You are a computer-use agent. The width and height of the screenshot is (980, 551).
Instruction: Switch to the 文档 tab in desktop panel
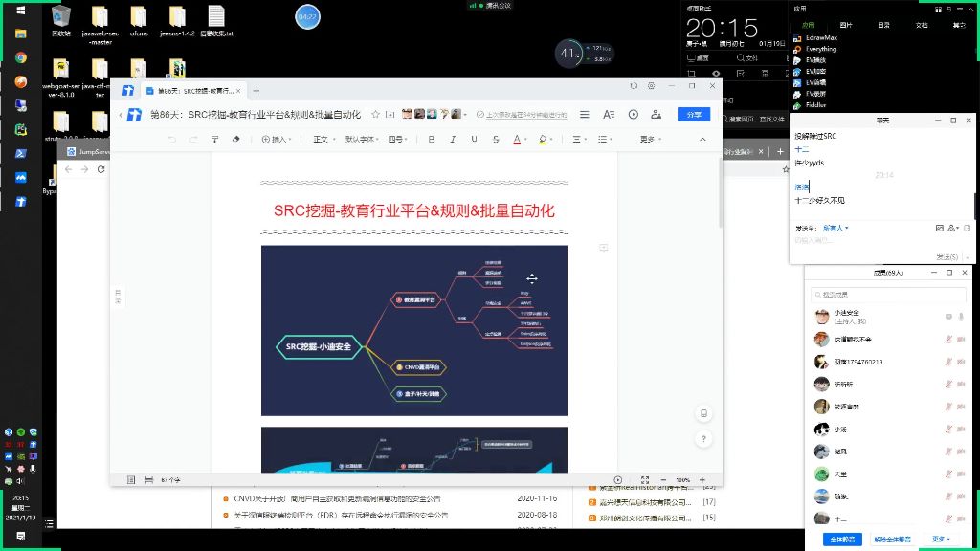click(x=922, y=25)
